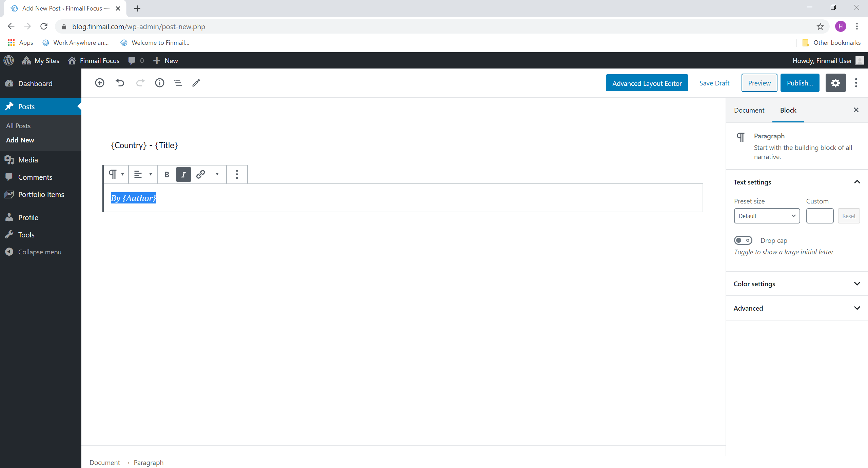Open Profile page
Image resolution: width=868 pixels, height=468 pixels.
(x=41, y=217)
